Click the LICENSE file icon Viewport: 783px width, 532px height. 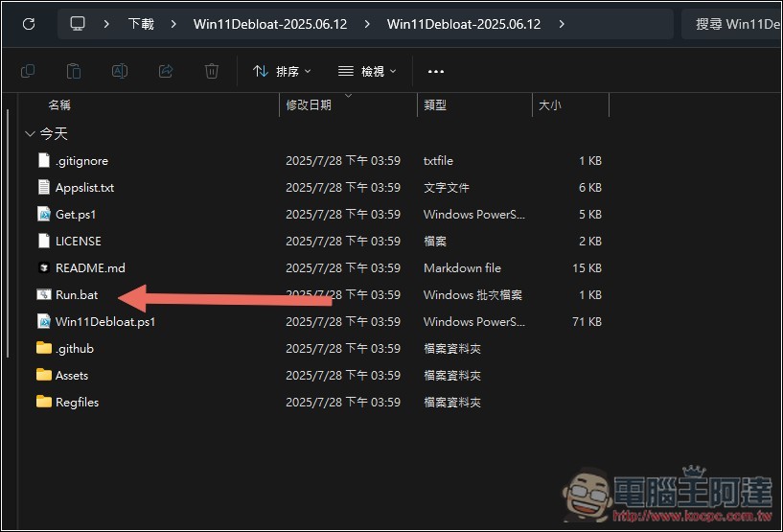pyautogui.click(x=44, y=242)
